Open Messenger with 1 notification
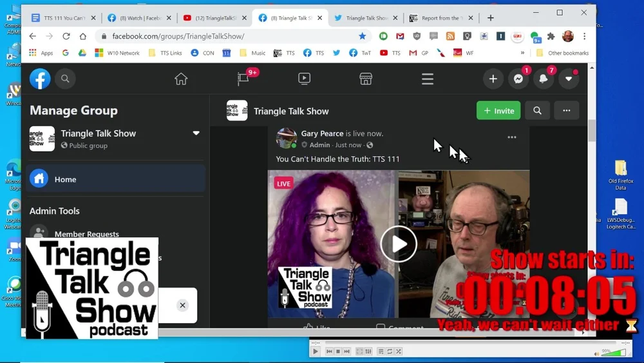This screenshot has height=363, width=644. (x=518, y=79)
